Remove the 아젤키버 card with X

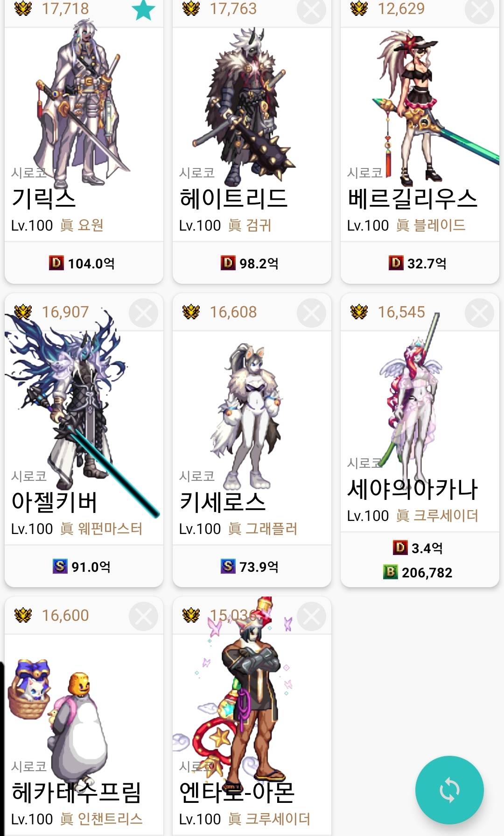(x=143, y=313)
